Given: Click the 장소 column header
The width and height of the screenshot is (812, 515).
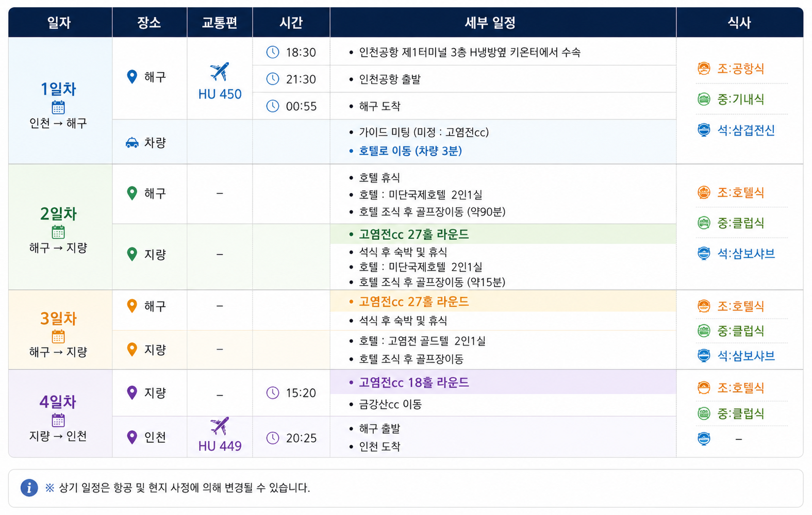Looking at the screenshot, I should click(149, 23).
